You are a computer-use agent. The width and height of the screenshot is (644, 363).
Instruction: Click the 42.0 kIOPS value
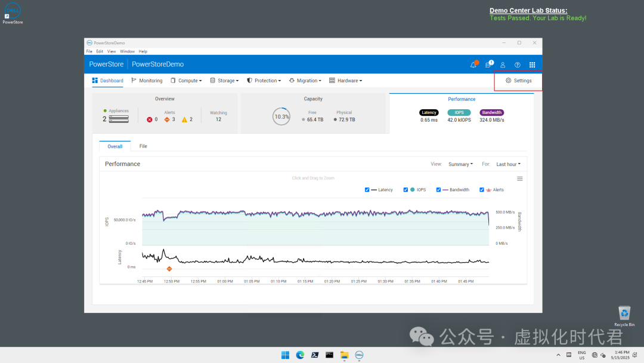click(459, 120)
